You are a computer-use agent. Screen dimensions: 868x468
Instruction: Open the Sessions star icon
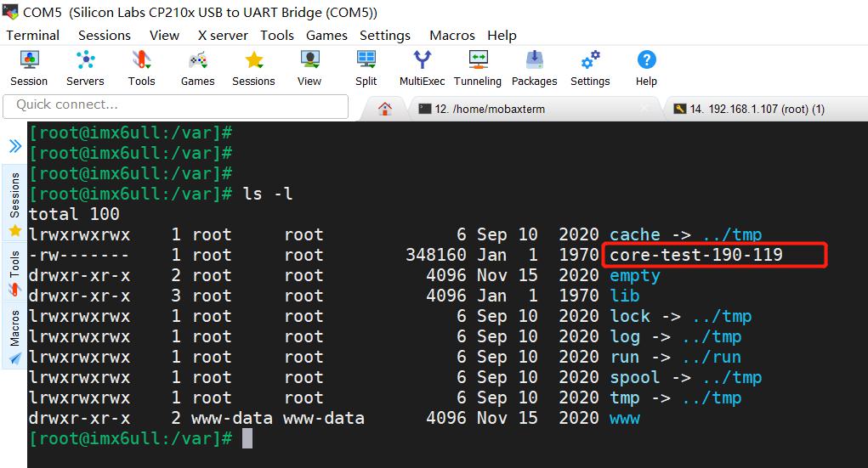tap(253, 69)
